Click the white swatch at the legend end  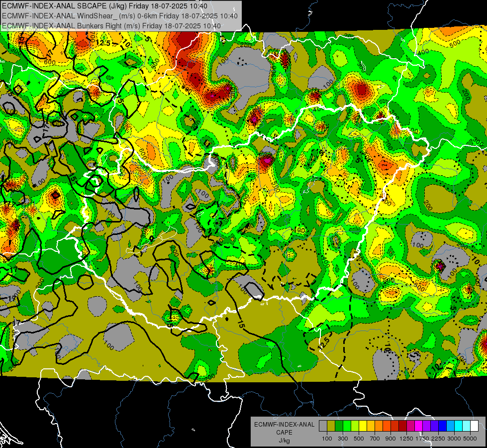pos(474,426)
